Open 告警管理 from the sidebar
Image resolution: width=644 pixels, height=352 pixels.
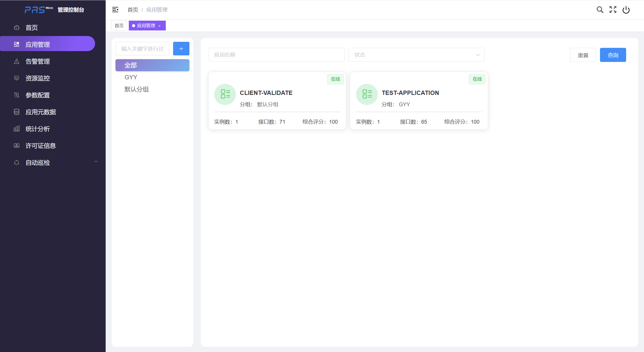(x=38, y=61)
